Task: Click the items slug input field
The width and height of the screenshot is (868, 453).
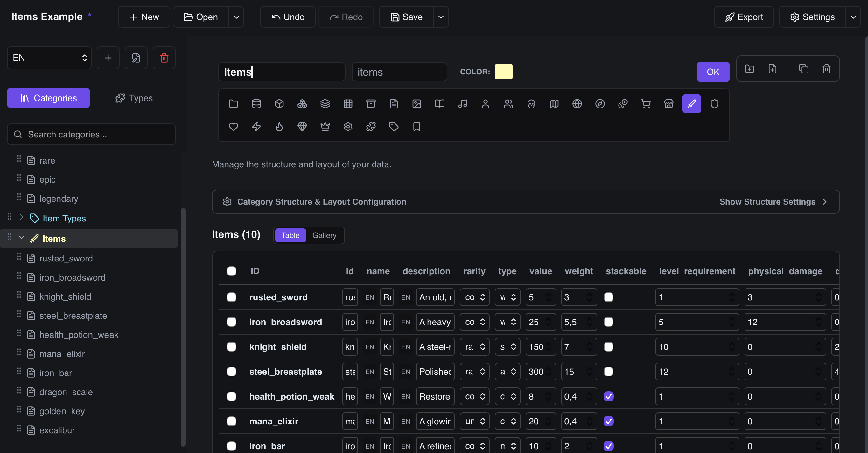Action: 399,72
